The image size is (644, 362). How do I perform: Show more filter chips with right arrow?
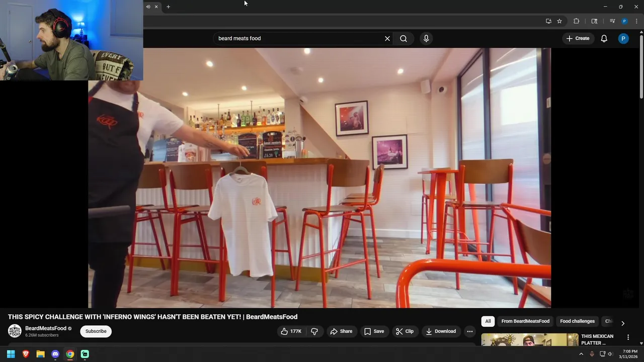click(x=622, y=323)
